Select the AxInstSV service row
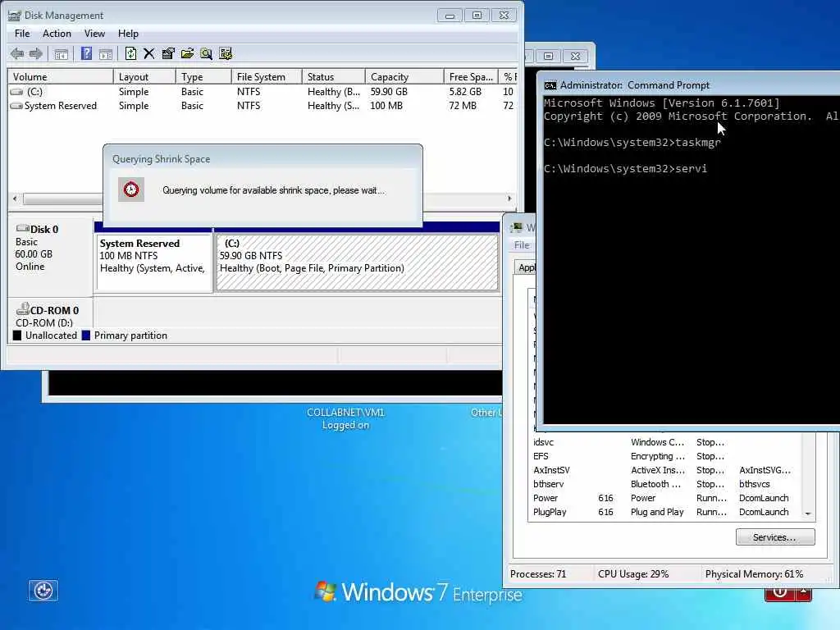Image resolution: width=840 pixels, height=630 pixels. 664,470
